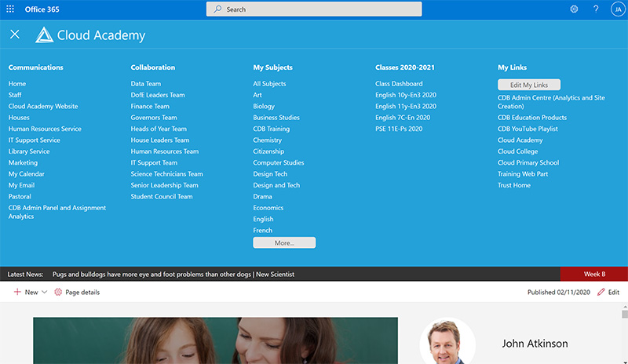Open the JA account avatar menu
Image resolution: width=628 pixels, height=364 pixels.
coord(618,9)
